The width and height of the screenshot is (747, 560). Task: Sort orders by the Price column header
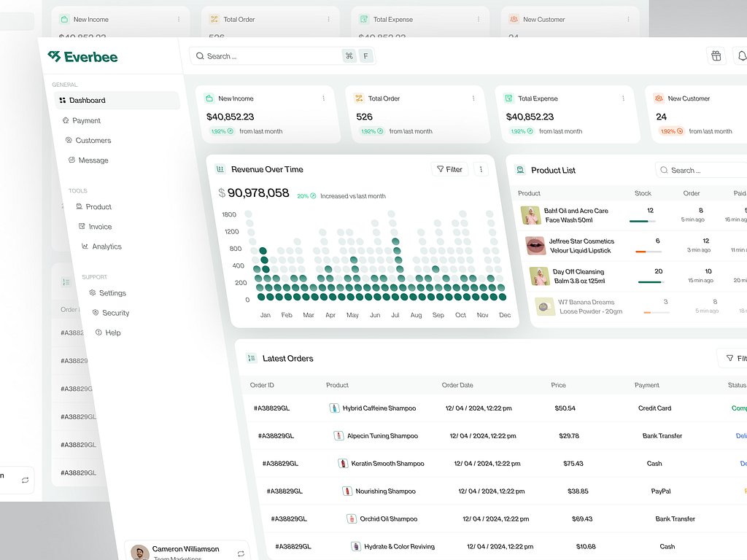pyautogui.click(x=558, y=385)
